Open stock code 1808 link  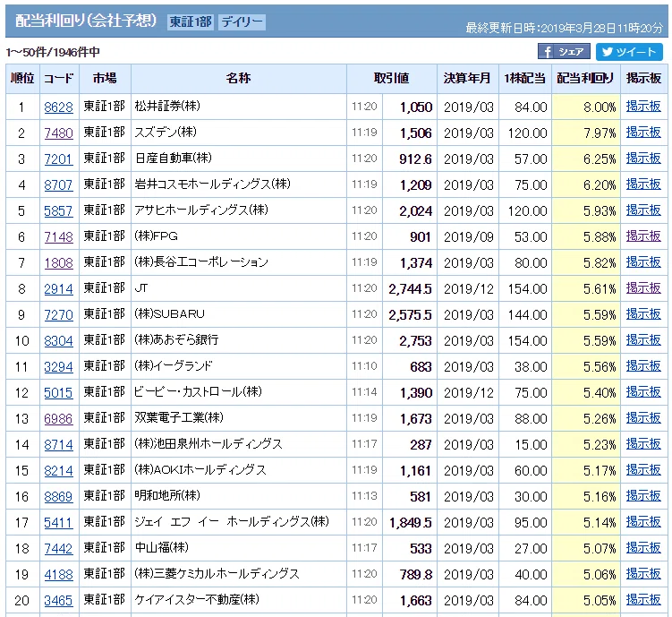[59, 263]
